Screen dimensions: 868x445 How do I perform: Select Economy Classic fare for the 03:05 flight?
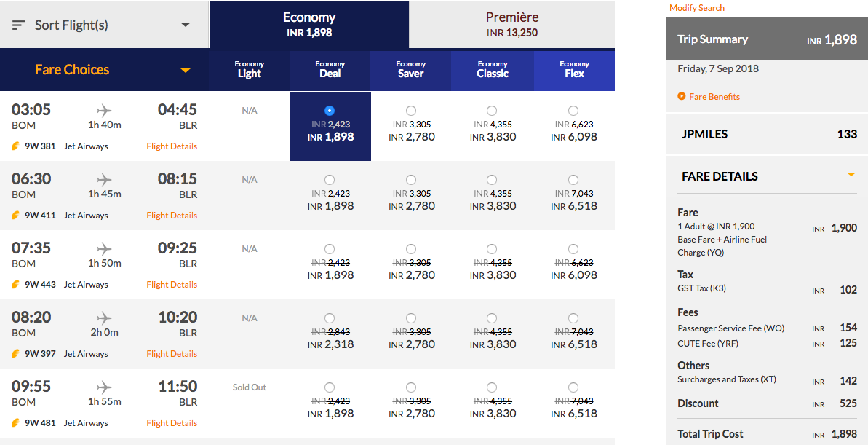(x=492, y=110)
